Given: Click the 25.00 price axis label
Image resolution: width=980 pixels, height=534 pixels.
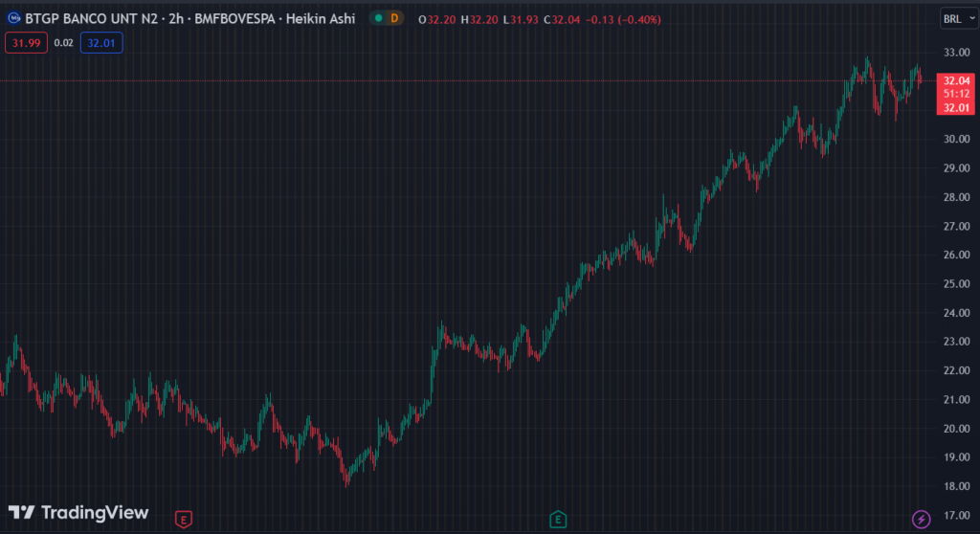Looking at the screenshot, I should (x=956, y=284).
